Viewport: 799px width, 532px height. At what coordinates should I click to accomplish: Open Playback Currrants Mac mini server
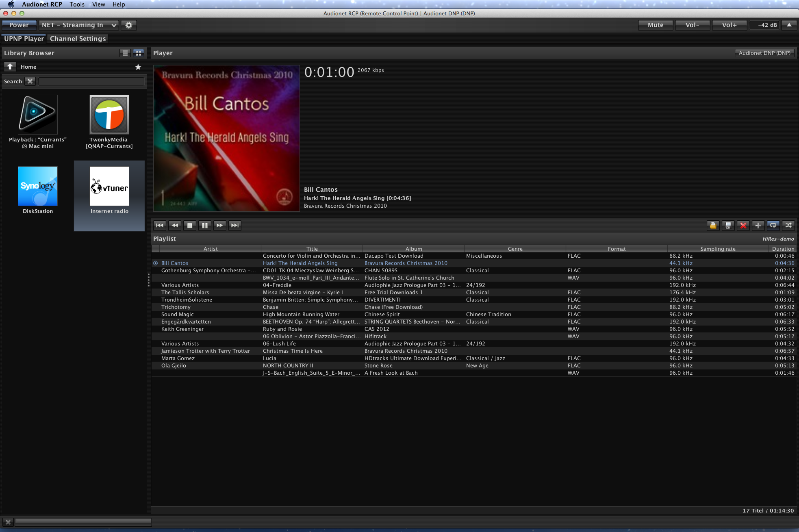pos(38,122)
